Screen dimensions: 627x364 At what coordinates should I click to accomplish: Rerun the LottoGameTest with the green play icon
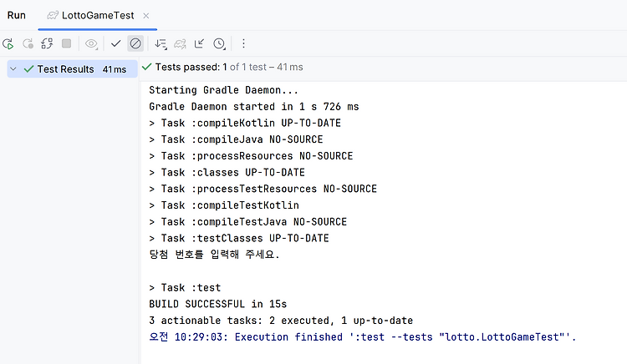[x=8, y=43]
